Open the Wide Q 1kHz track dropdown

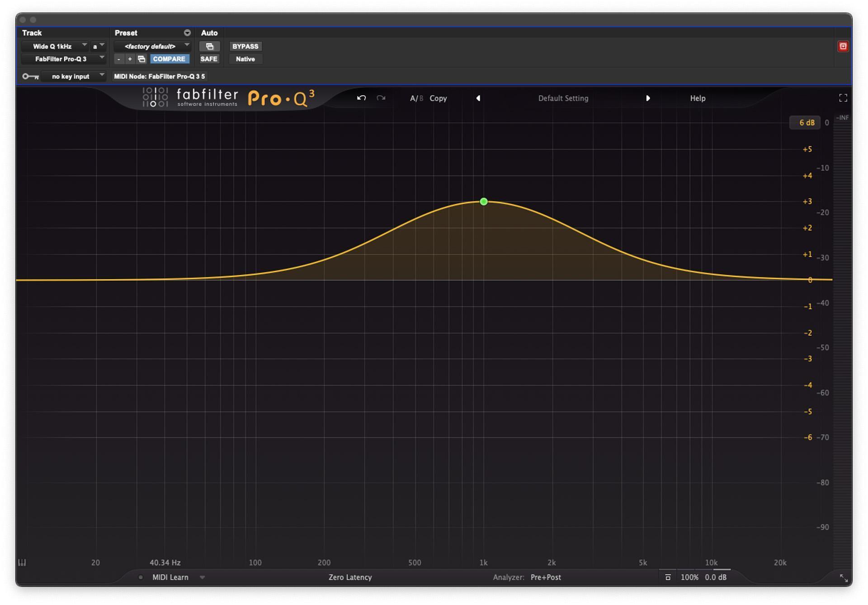[59, 46]
